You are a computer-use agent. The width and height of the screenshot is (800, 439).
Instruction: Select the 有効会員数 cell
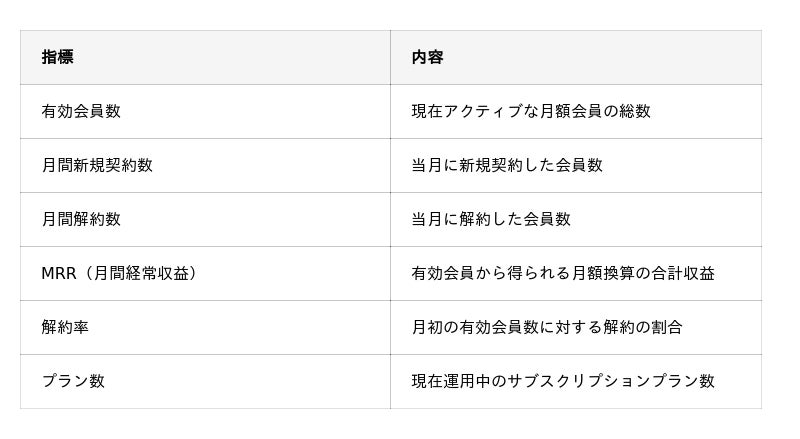[x=81, y=111]
